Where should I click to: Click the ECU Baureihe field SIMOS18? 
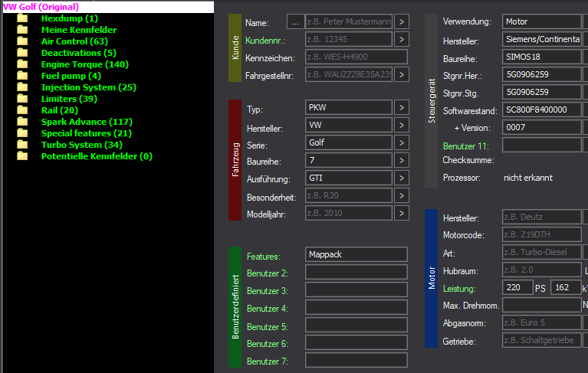[542, 57]
